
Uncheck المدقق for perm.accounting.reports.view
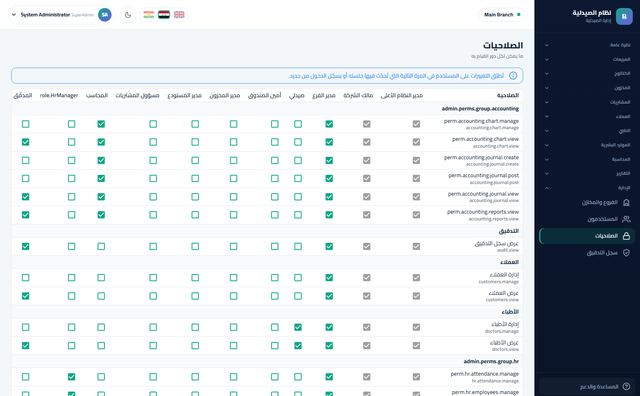(25, 215)
